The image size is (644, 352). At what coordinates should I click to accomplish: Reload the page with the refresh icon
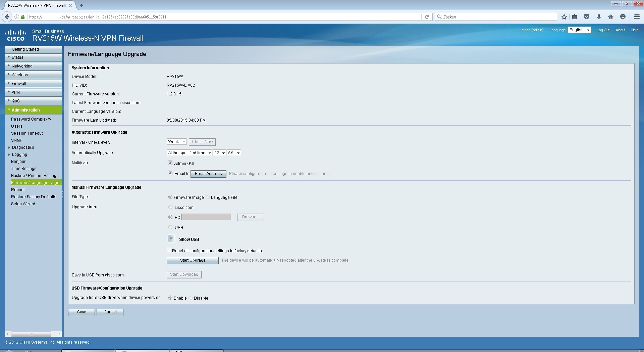tap(427, 17)
